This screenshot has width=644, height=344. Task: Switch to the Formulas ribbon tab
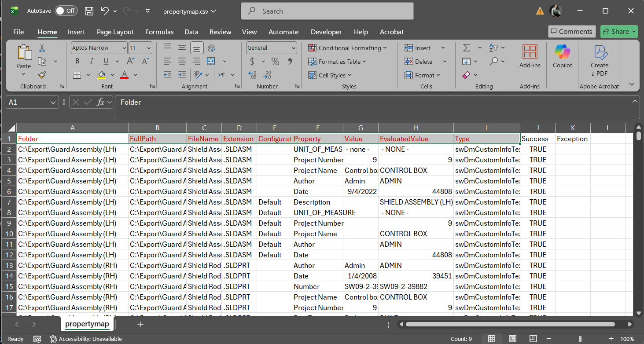159,32
